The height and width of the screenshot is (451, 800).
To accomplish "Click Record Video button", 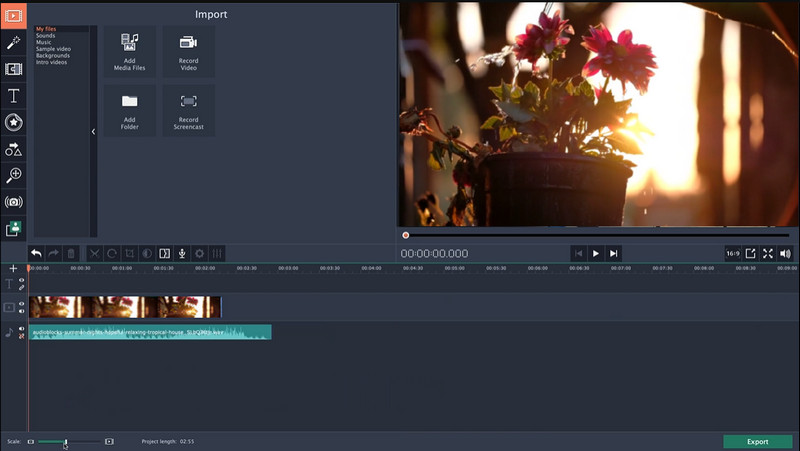I will (188, 52).
